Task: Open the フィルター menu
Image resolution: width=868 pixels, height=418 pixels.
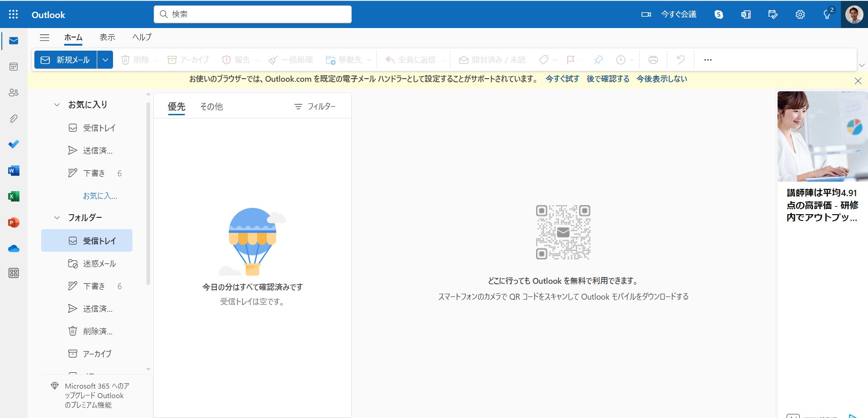Action: click(315, 107)
